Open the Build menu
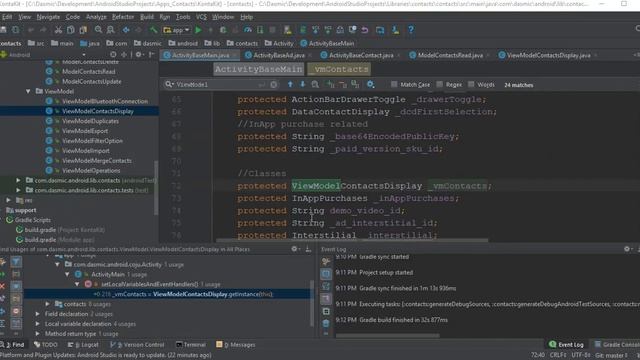Image resolution: width=640 pixels, height=360 pixels. tap(147, 17)
